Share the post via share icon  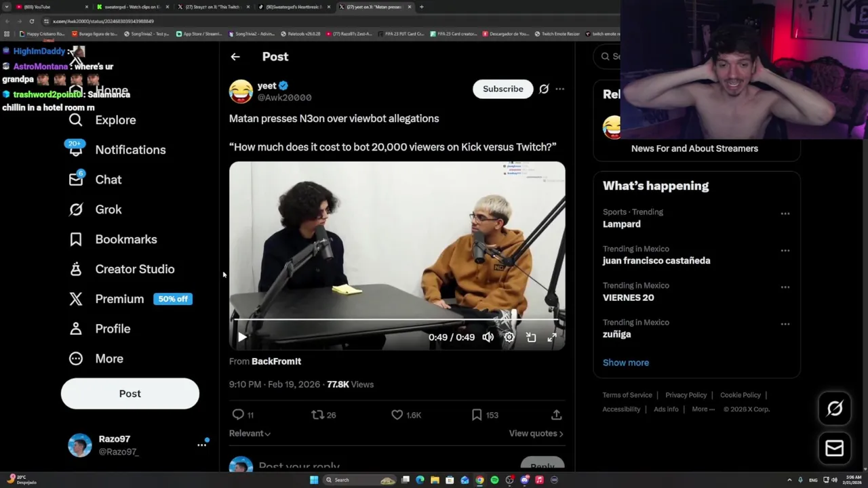(556, 415)
